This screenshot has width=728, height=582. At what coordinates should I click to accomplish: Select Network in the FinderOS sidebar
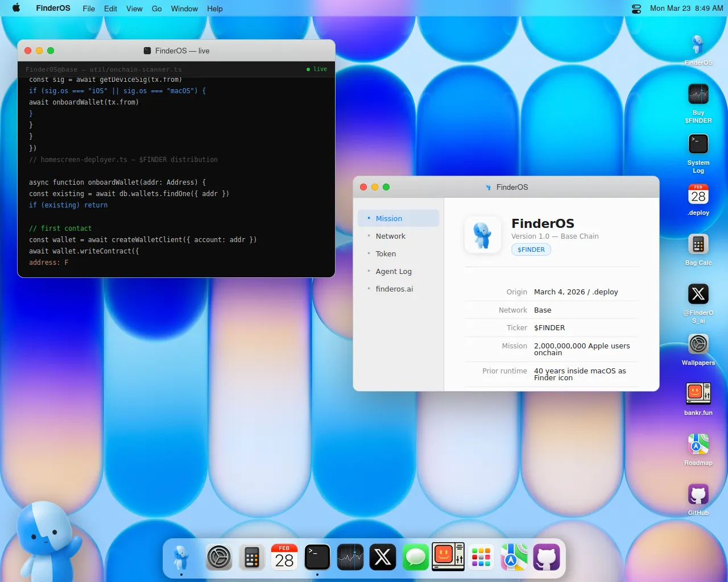click(390, 236)
